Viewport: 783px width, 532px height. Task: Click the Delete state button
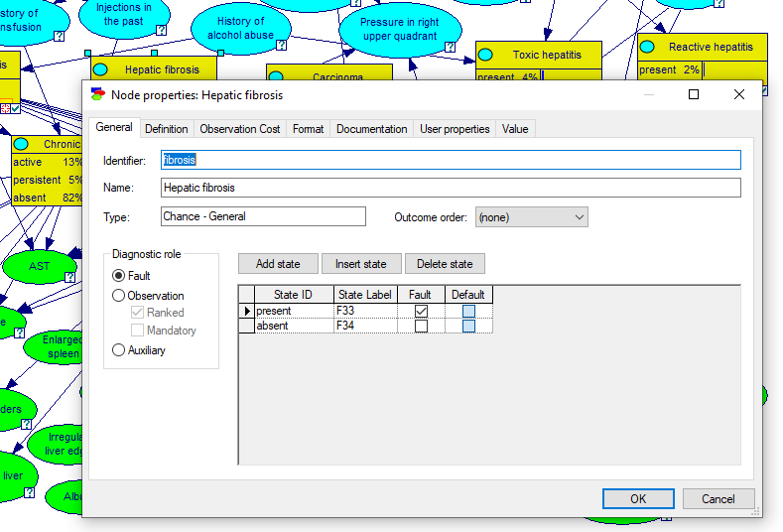(x=445, y=264)
